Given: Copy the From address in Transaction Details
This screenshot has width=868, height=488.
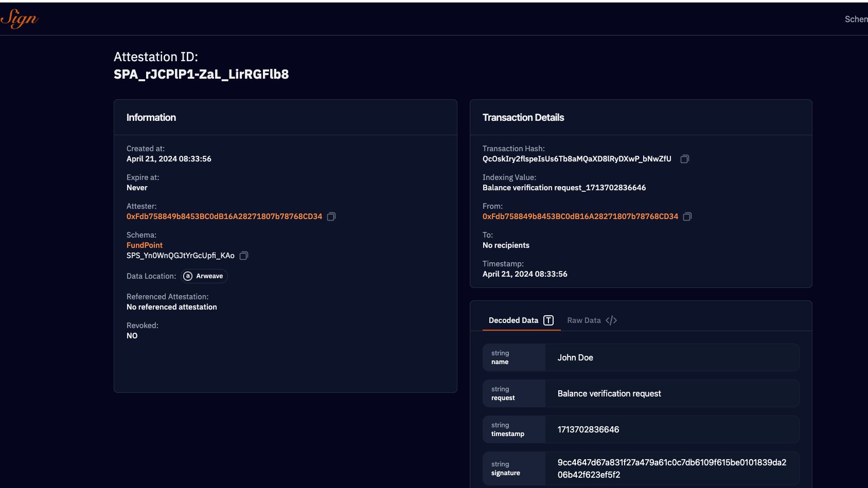Looking at the screenshot, I should point(687,216).
